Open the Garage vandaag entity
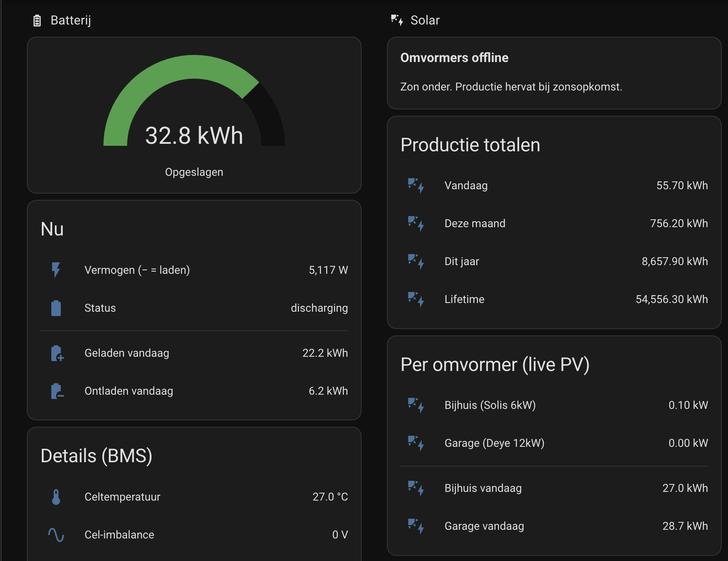 tap(554, 526)
